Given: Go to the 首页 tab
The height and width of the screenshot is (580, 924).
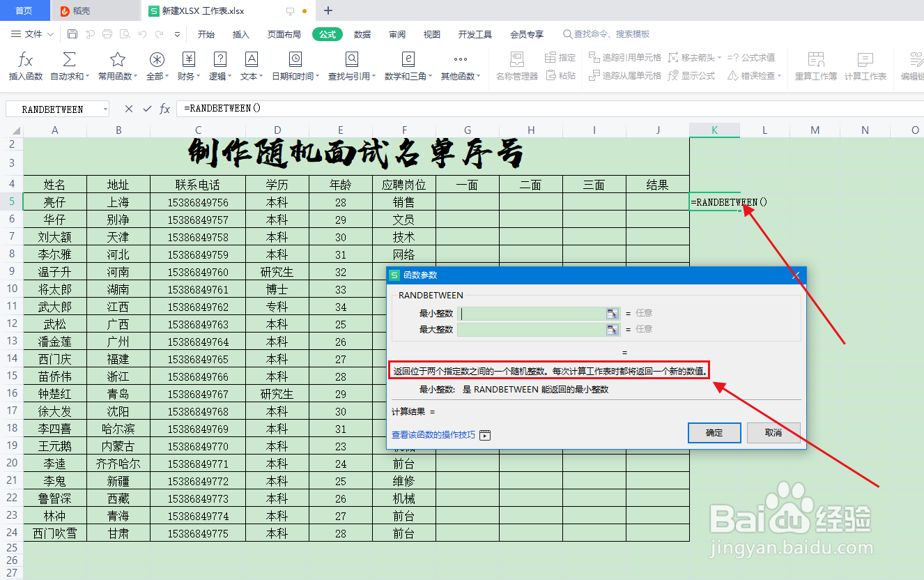Looking at the screenshot, I should click(24, 10).
